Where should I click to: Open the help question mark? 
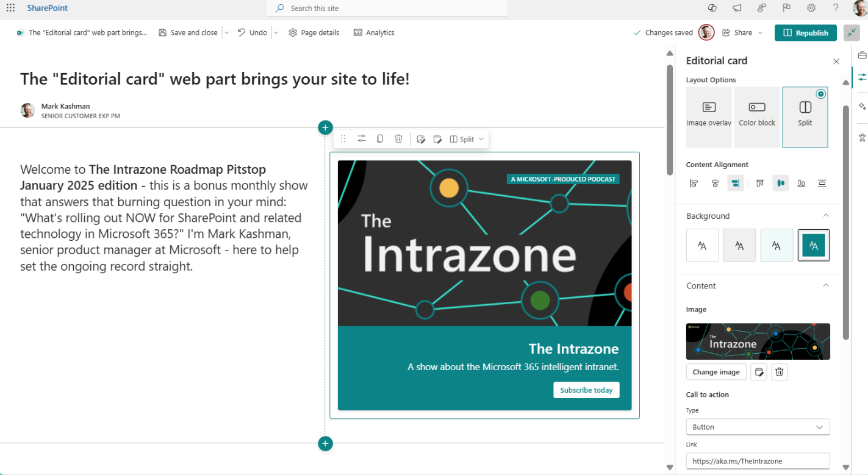coord(836,8)
